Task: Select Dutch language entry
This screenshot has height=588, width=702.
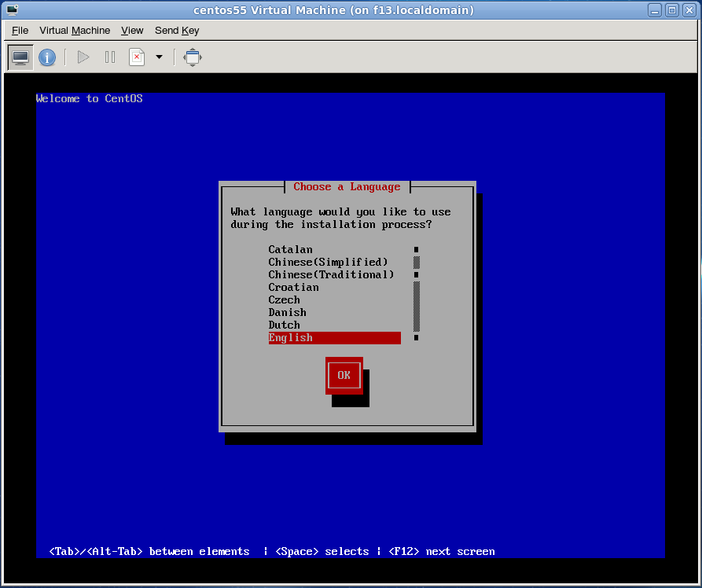Action: pos(284,325)
